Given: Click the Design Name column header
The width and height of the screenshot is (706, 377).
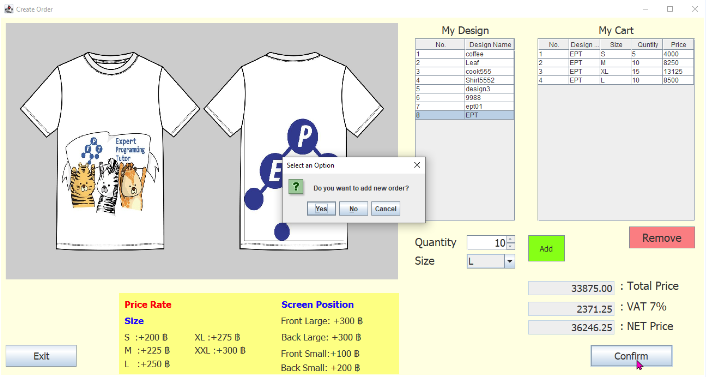Looking at the screenshot, I should click(x=489, y=44).
